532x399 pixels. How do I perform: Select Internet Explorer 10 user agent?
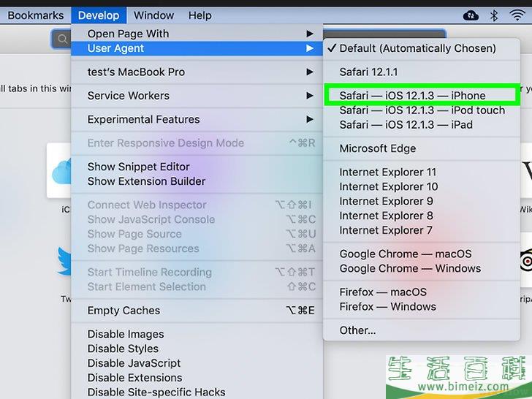point(422,186)
